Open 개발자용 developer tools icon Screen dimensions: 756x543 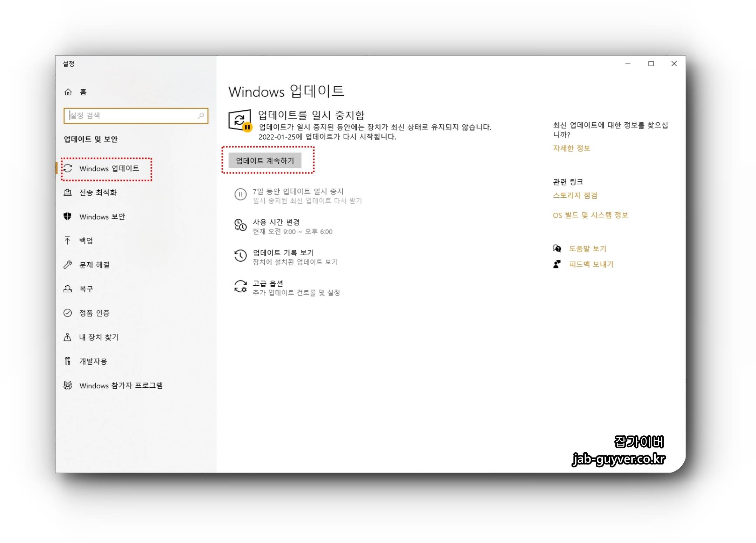tap(68, 361)
